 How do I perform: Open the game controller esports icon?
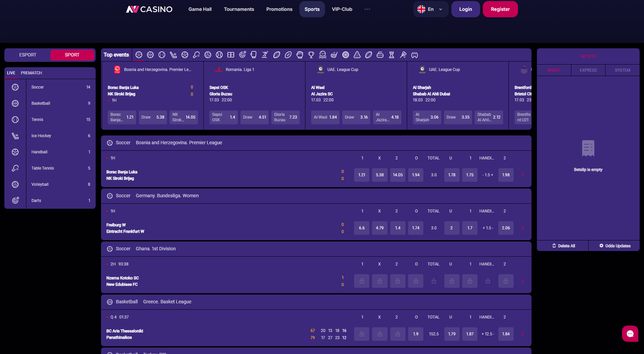tap(415, 55)
